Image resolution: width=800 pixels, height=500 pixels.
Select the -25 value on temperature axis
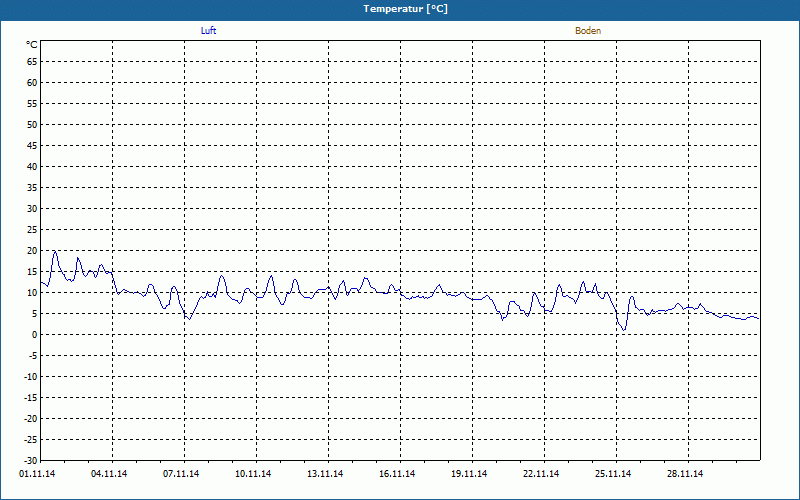point(31,440)
